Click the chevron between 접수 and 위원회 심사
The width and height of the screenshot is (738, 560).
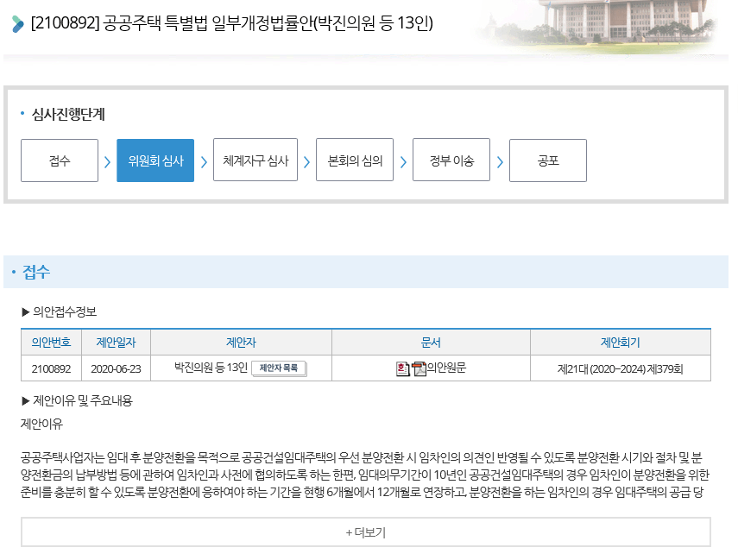(x=107, y=161)
